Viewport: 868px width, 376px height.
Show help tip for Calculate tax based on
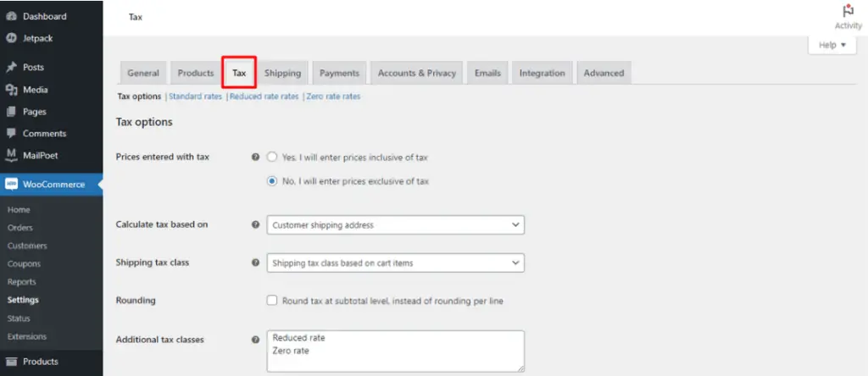(x=255, y=225)
